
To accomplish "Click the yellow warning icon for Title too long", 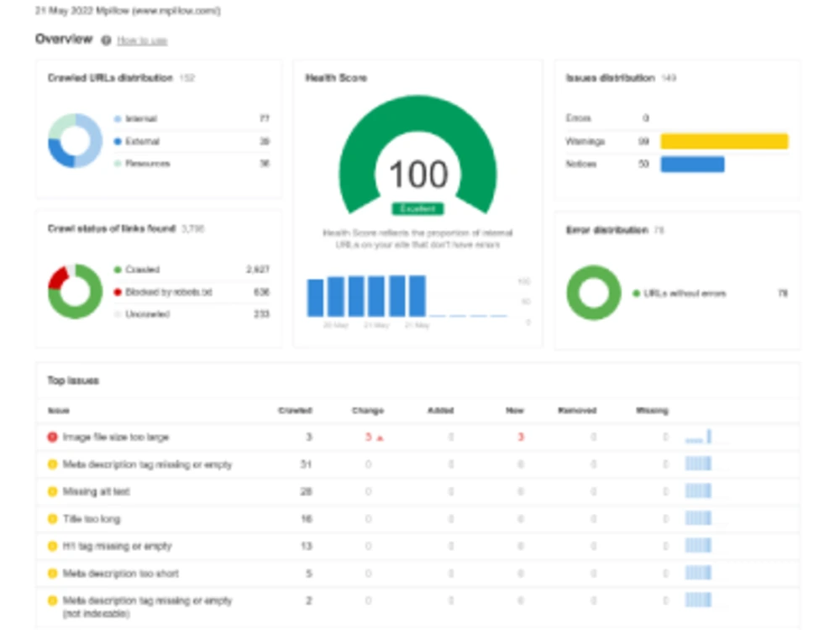I will click(52, 518).
